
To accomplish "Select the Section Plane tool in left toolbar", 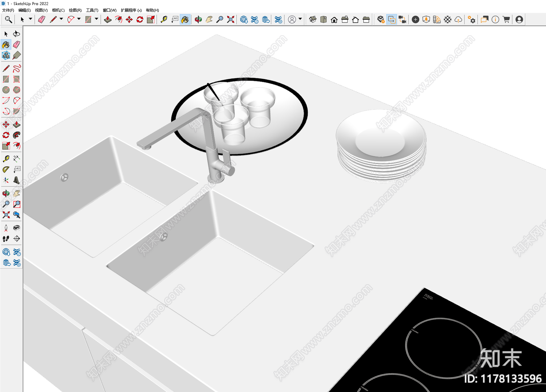I will (x=16, y=238).
